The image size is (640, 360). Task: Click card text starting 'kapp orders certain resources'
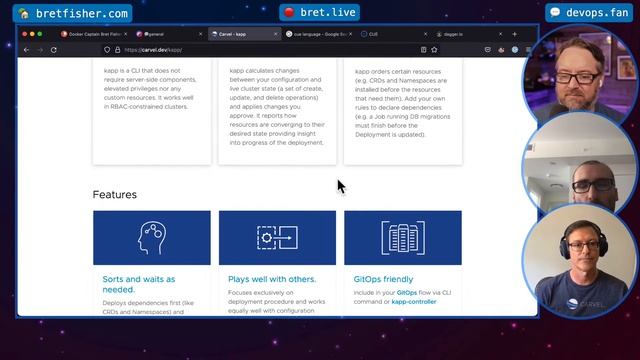[x=402, y=103]
